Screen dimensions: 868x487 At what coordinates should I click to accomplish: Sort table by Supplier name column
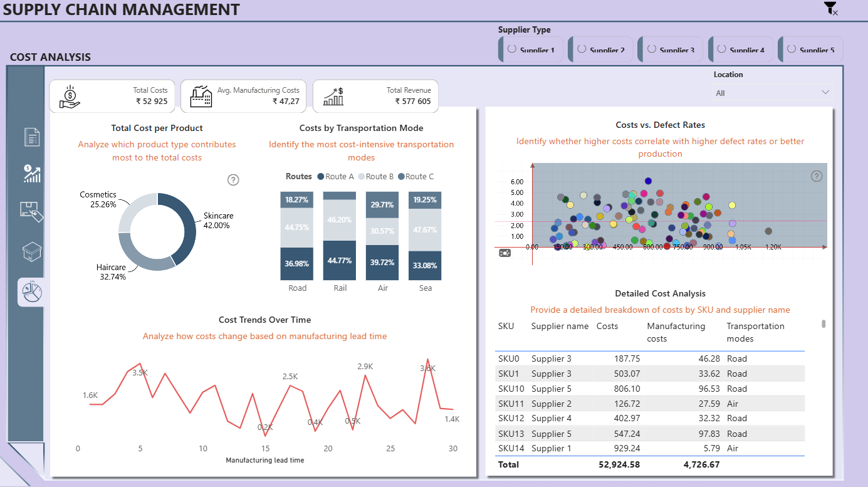(560, 326)
